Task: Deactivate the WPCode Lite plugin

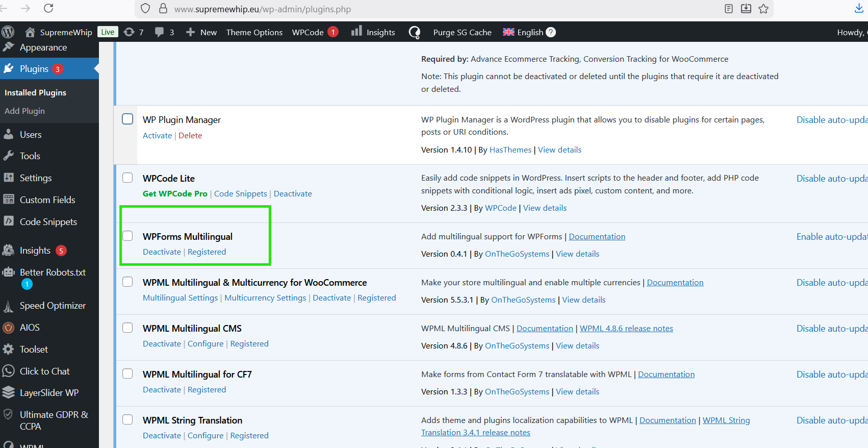Action: (293, 194)
